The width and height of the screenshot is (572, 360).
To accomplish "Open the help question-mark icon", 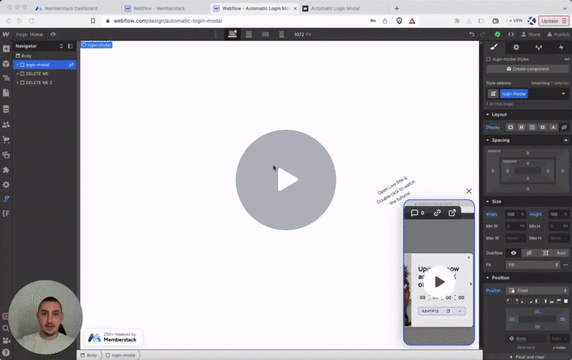I will pyautogui.click(x=6, y=353).
